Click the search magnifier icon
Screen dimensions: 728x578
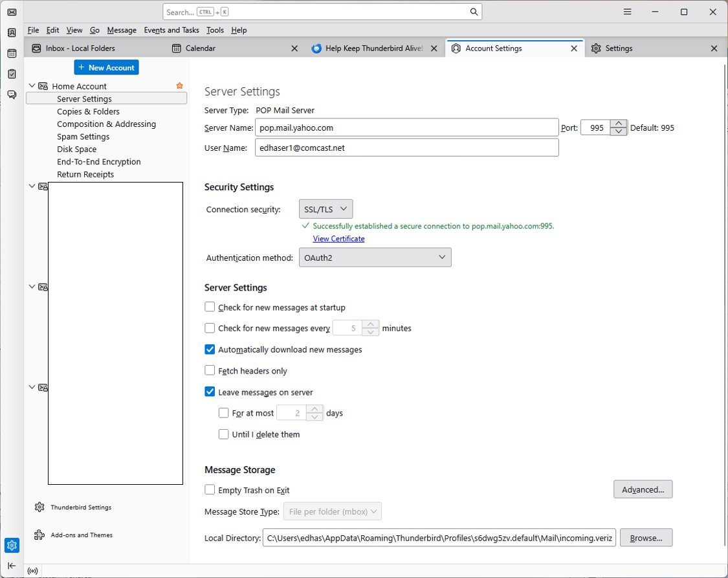pos(474,12)
